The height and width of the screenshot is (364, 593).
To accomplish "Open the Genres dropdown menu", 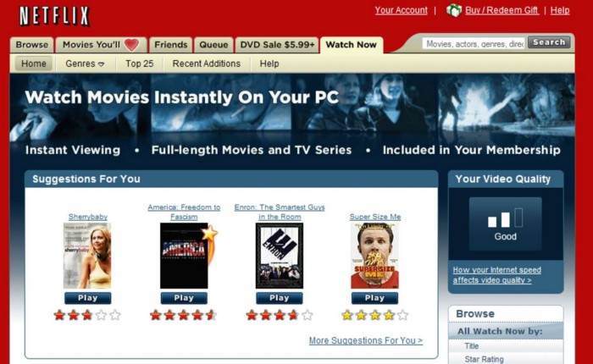I will [85, 63].
